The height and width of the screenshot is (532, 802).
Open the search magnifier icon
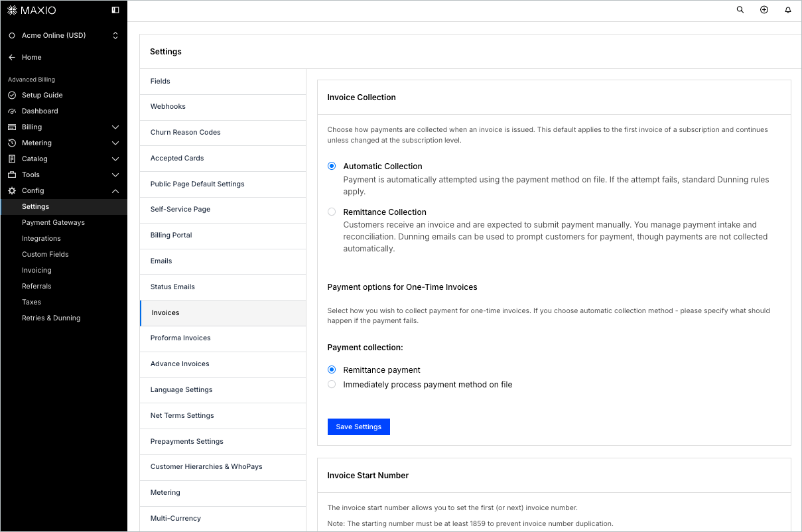click(740, 10)
